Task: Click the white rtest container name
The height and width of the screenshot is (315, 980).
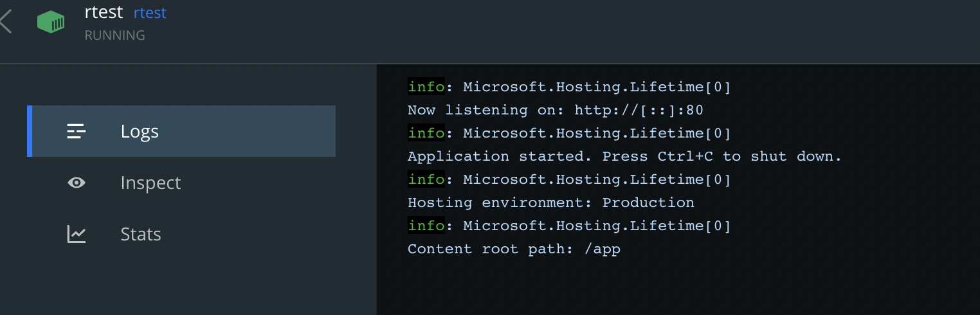Action: tap(104, 12)
